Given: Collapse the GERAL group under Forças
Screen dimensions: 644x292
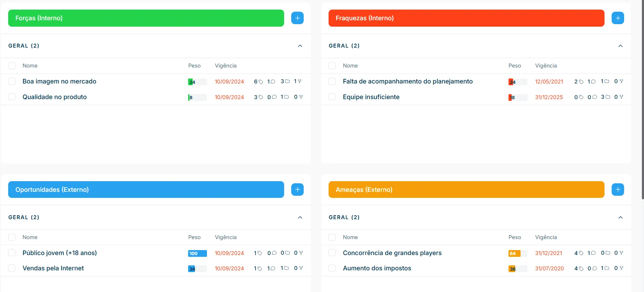Looking at the screenshot, I should click(x=300, y=46).
